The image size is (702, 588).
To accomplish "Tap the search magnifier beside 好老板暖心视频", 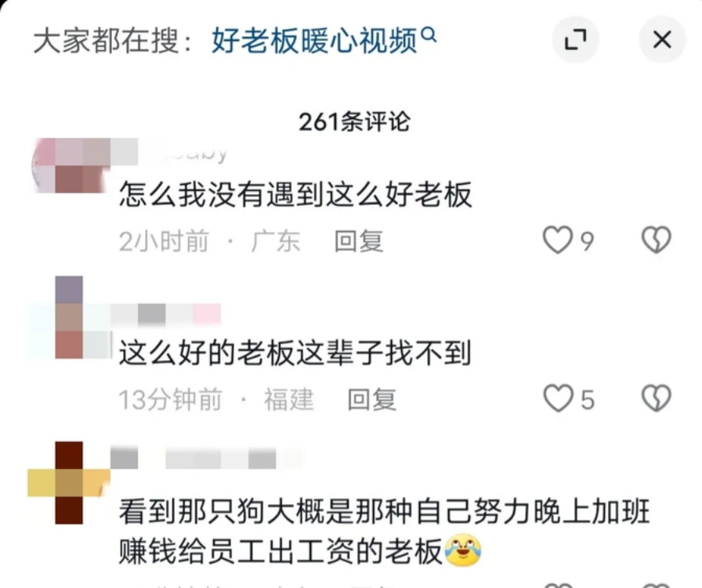I will click(x=429, y=34).
